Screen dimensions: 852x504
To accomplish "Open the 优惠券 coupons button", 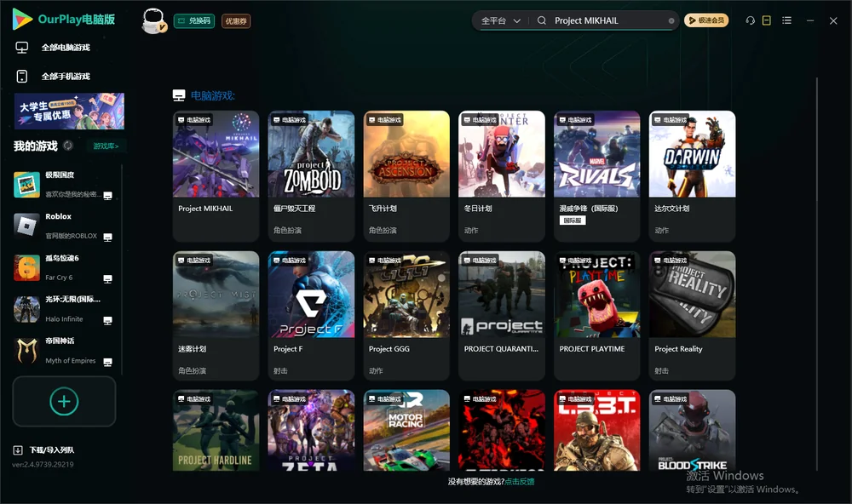I will [x=236, y=21].
